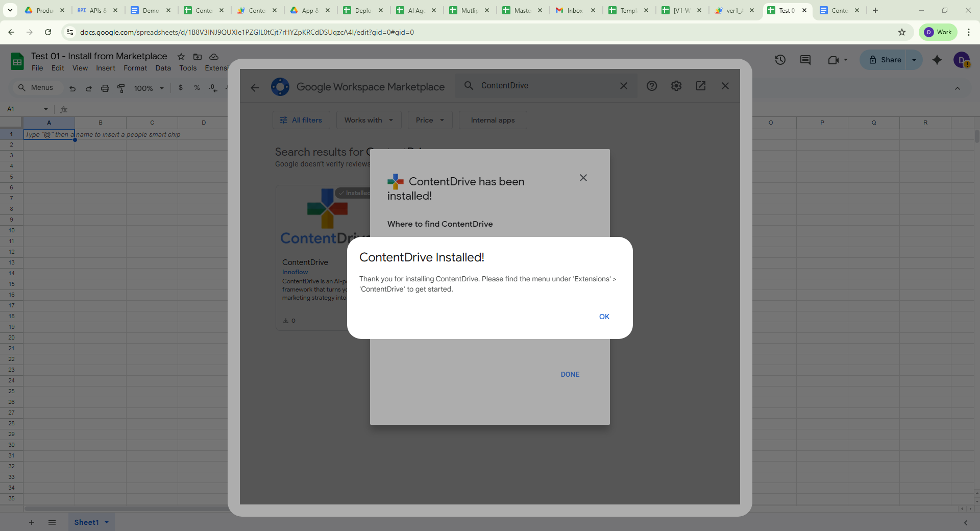Open All filters in Marketplace
Viewport: 980px width, 531px height.
301,120
